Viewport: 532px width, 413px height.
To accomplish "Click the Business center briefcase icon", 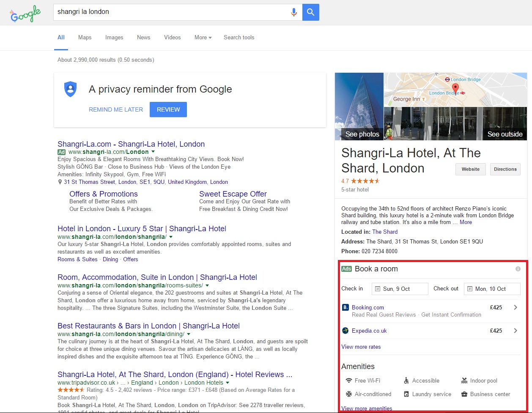I will pyautogui.click(x=464, y=394).
